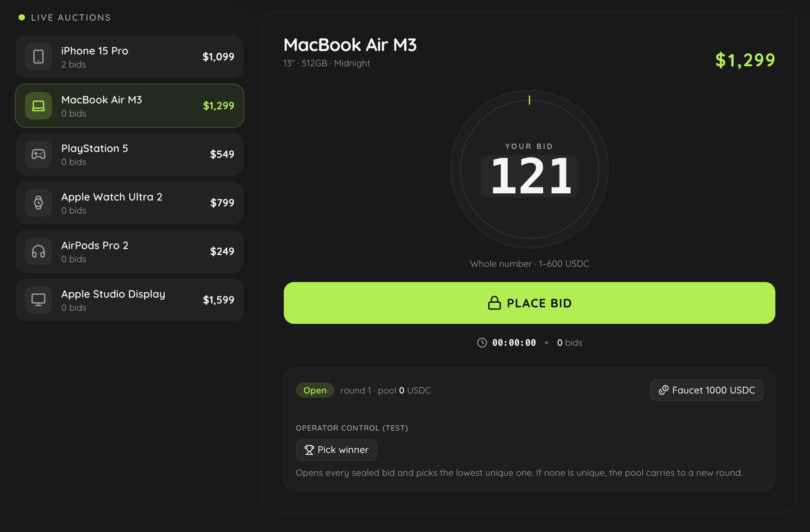Viewport: 810px width, 532px height.
Task: Click the large green $1,299 price
Action: pyautogui.click(x=745, y=60)
